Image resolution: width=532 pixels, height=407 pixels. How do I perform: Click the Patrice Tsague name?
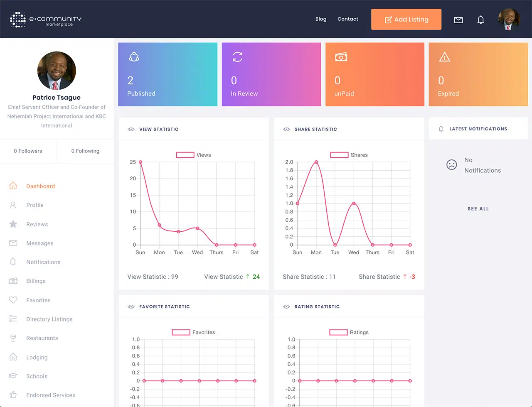(57, 98)
